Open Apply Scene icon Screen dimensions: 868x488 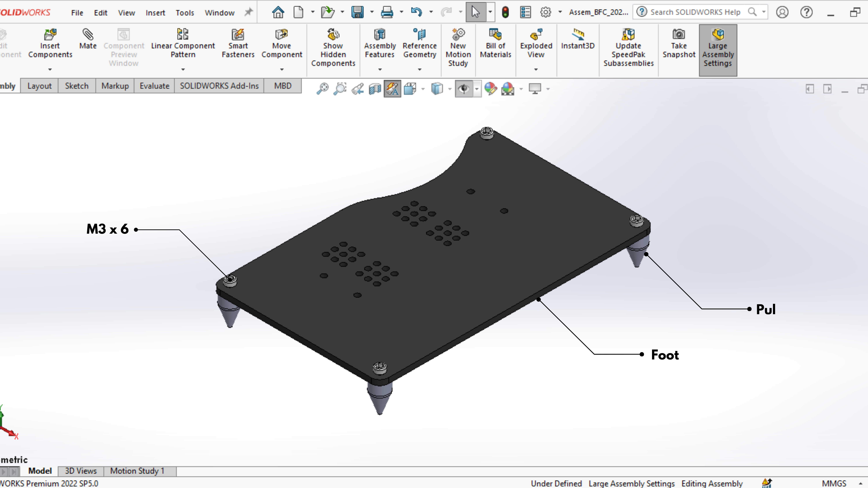508,89
